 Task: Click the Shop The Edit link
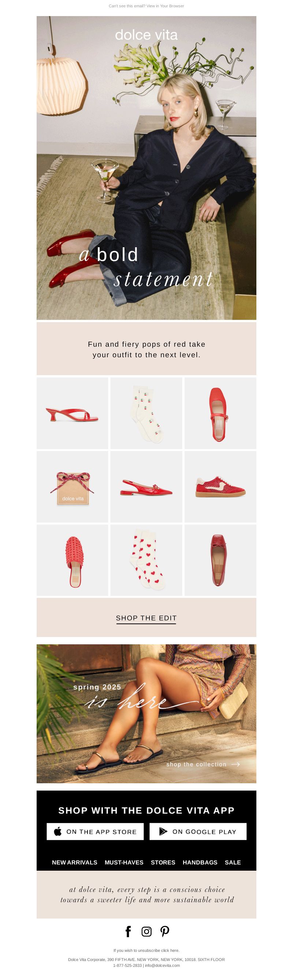point(146,618)
